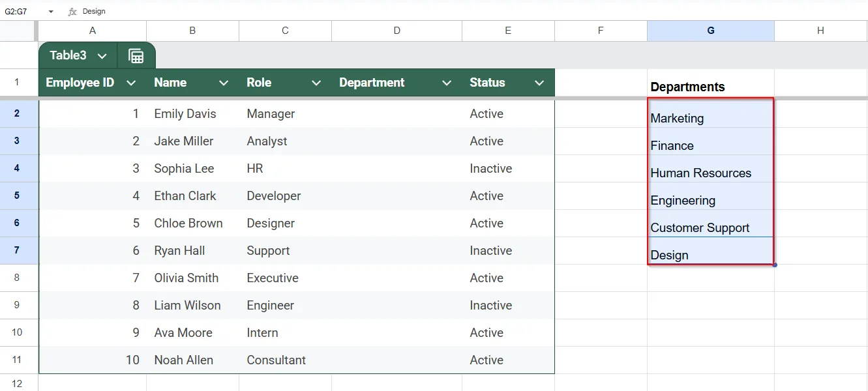Select the Design cell in column G
868x391 pixels.
tap(711, 251)
